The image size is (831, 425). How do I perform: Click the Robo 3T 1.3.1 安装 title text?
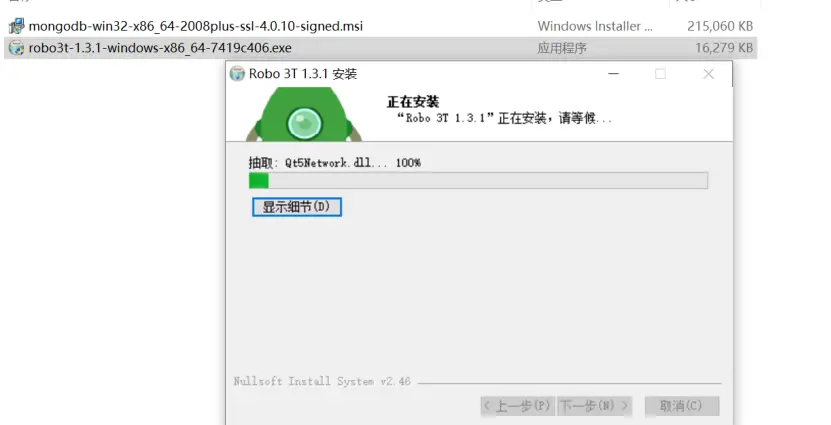pos(303,74)
